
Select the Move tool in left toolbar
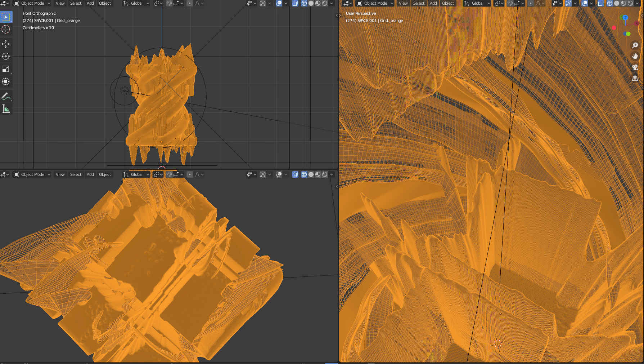6,44
